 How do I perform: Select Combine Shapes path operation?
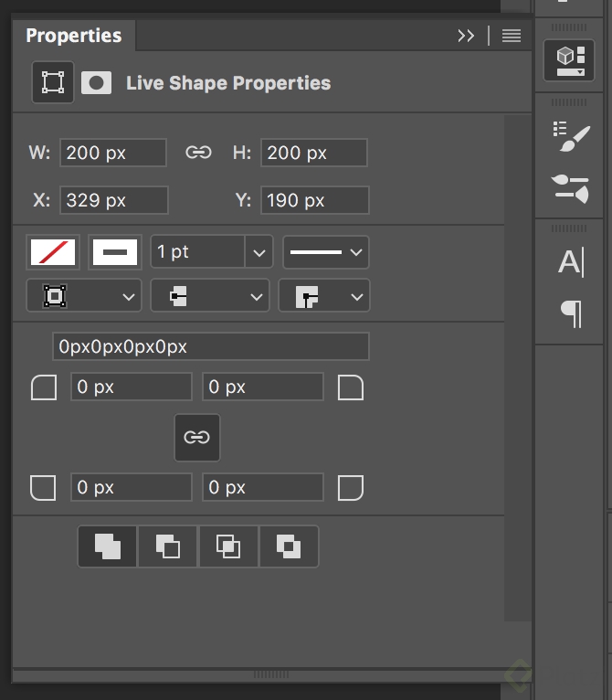[x=108, y=546]
